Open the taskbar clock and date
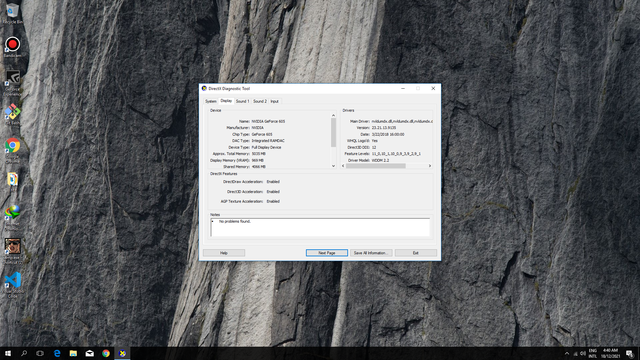This screenshot has width=640, height=360. tap(611, 353)
